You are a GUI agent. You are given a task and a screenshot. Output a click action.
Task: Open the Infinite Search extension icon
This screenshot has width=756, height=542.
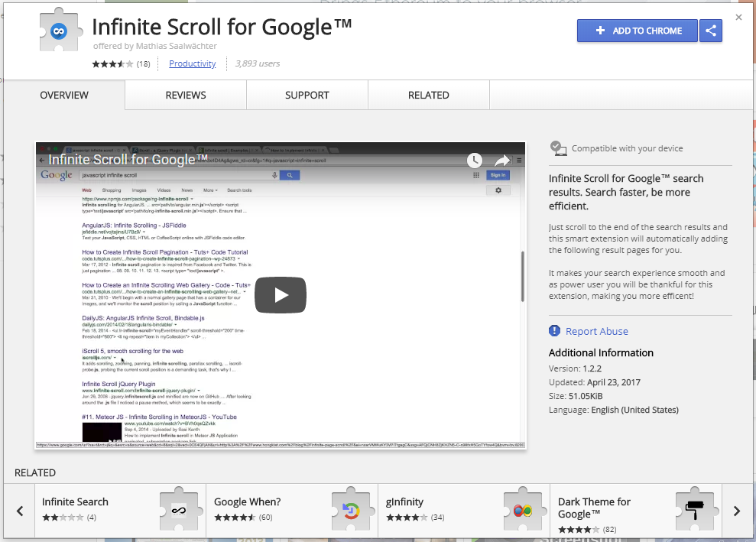pos(178,509)
